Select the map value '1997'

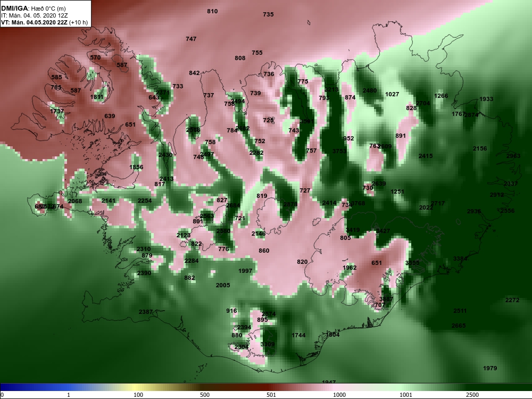[x=245, y=271]
